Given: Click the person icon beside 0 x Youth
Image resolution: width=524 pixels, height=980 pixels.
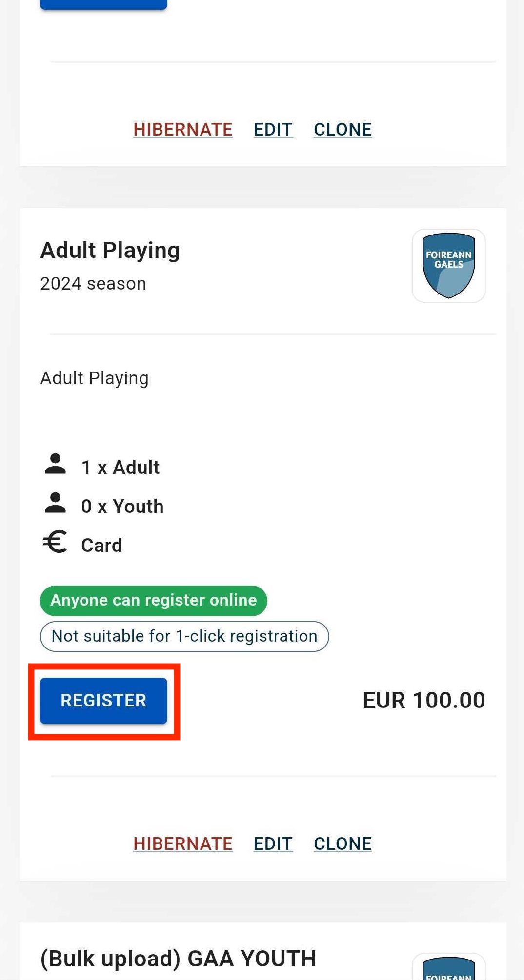Looking at the screenshot, I should (55, 503).
